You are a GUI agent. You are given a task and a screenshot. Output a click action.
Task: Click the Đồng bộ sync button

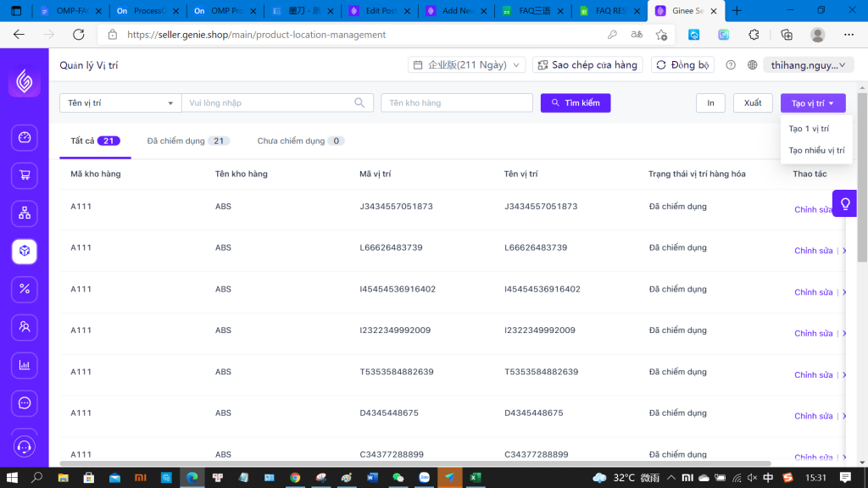click(x=682, y=65)
